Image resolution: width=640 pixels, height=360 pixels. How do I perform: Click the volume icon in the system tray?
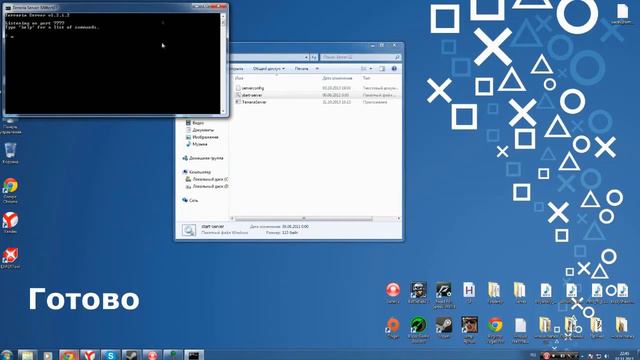click(x=607, y=356)
